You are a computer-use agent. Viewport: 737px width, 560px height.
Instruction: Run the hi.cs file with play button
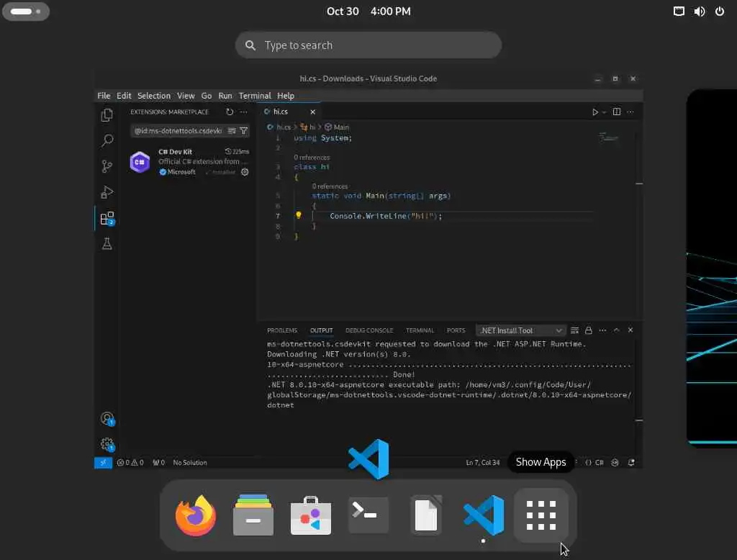point(594,112)
